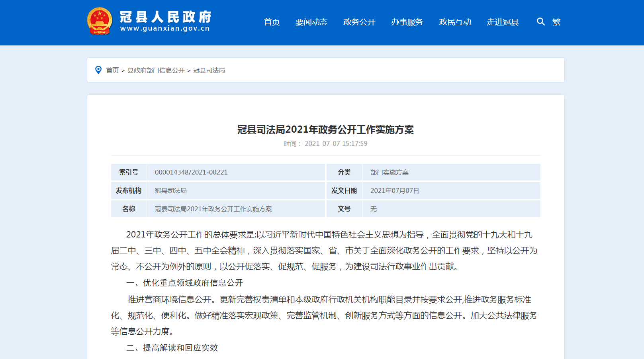Open the 政务公开 menu
This screenshot has height=359, width=644.
(359, 22)
